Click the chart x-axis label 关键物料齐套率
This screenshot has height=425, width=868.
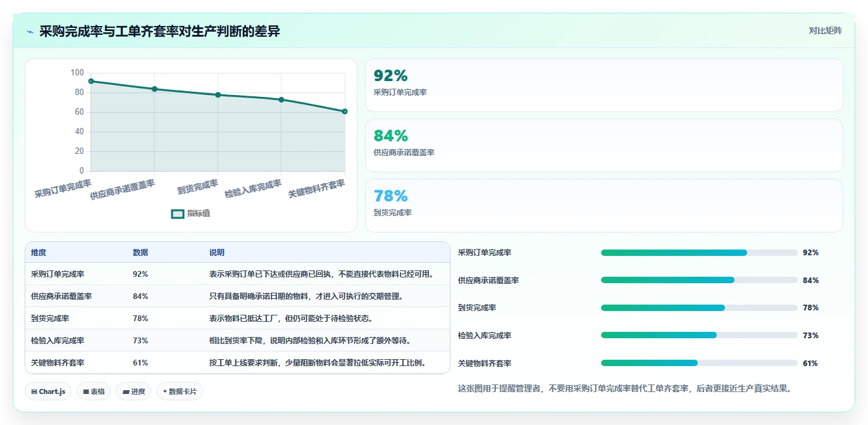pos(316,189)
